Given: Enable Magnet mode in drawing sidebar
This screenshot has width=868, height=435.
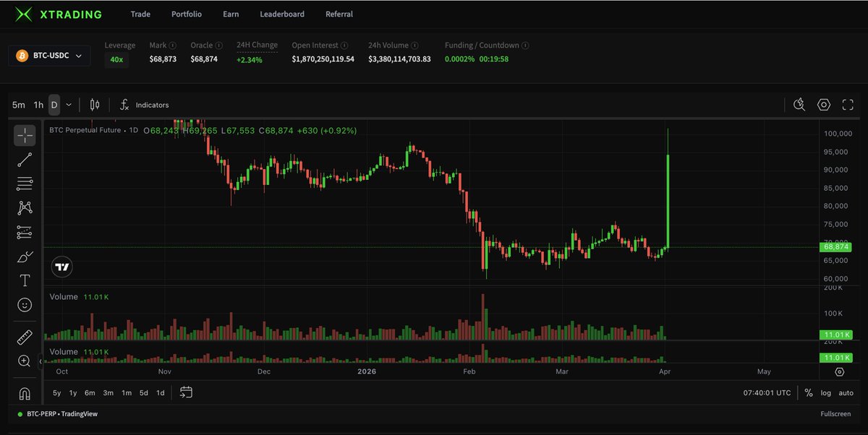Looking at the screenshot, I should tap(25, 392).
